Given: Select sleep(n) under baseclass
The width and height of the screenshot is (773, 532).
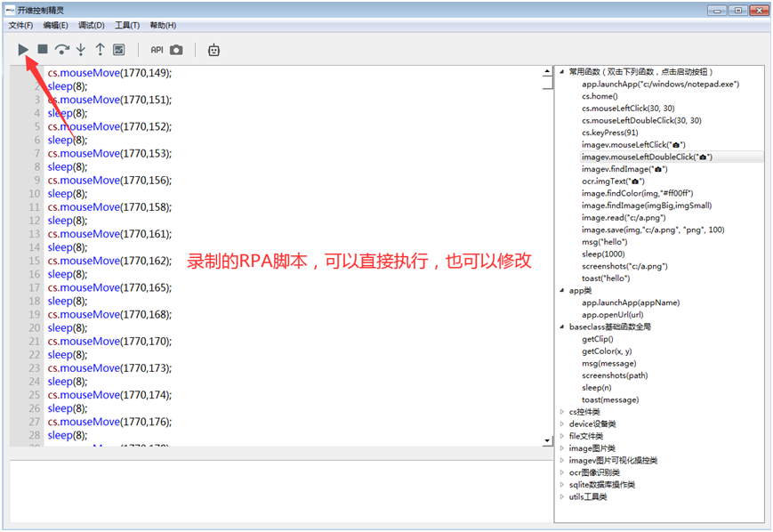Looking at the screenshot, I should click(x=597, y=388).
